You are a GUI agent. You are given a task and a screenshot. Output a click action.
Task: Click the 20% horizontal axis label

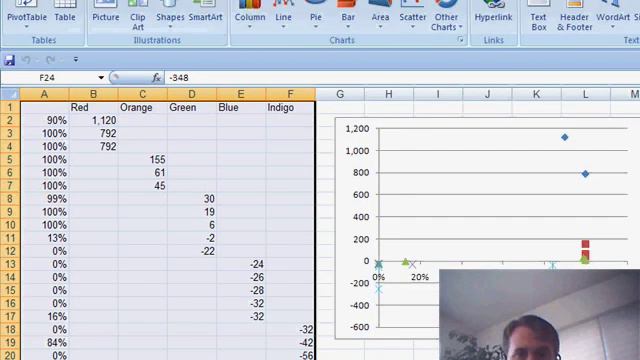tap(420, 277)
